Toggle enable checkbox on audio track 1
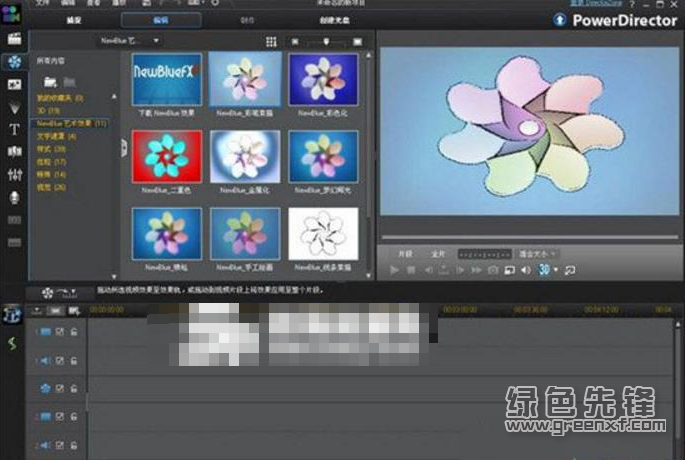 (x=60, y=361)
